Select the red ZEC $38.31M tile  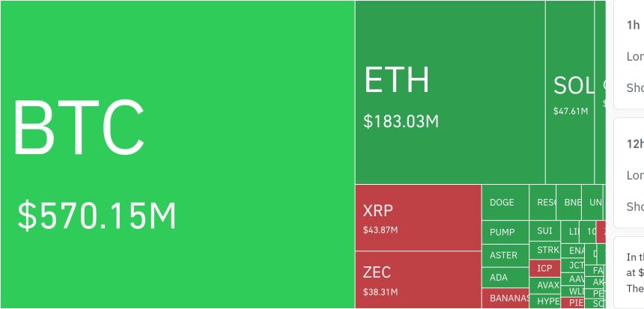coord(417,279)
